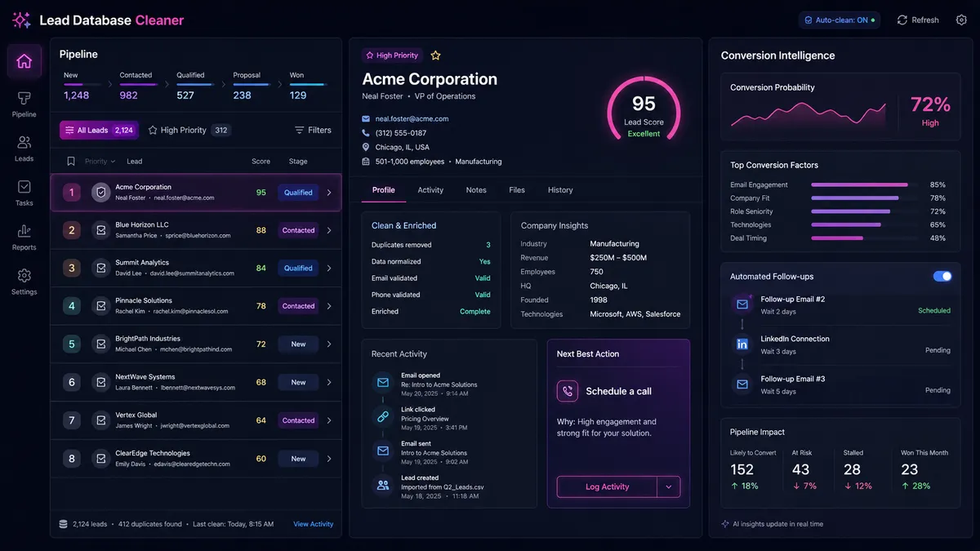
Task: Open Tasks in the sidebar
Action: pyautogui.click(x=24, y=192)
